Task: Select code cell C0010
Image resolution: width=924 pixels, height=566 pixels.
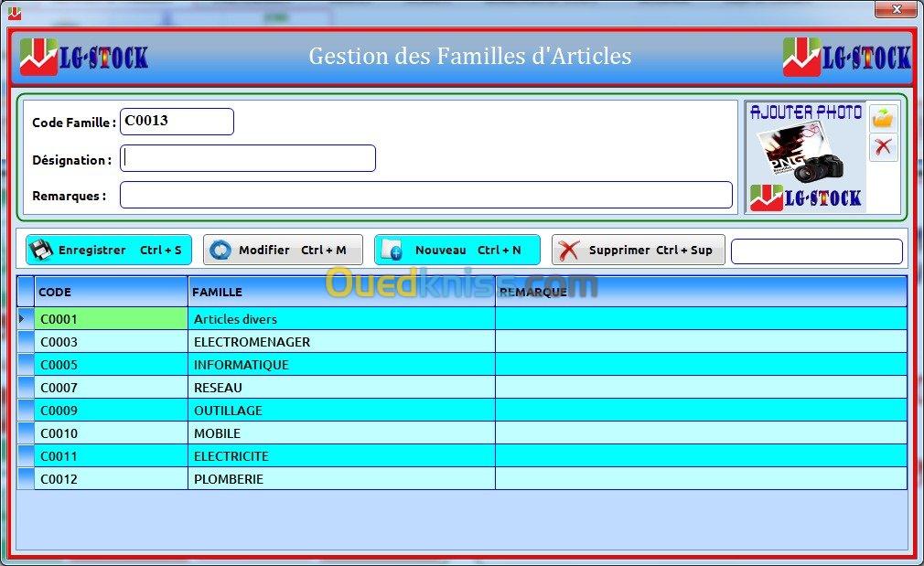Action: tap(111, 433)
